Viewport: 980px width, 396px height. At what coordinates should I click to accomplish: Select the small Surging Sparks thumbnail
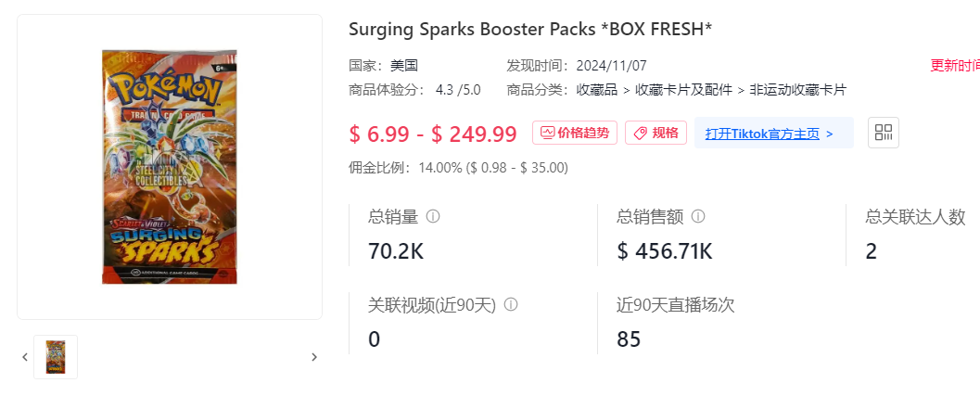(x=56, y=357)
